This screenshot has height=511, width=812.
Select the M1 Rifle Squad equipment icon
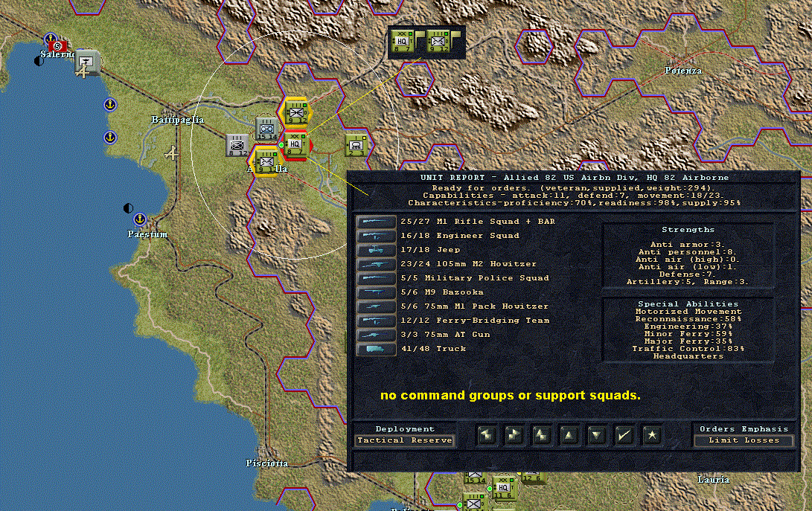[x=377, y=222]
